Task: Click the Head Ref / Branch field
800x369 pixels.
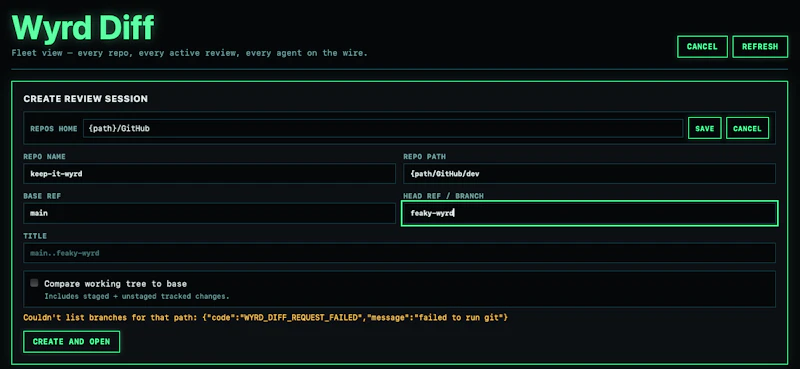Action: [589, 213]
